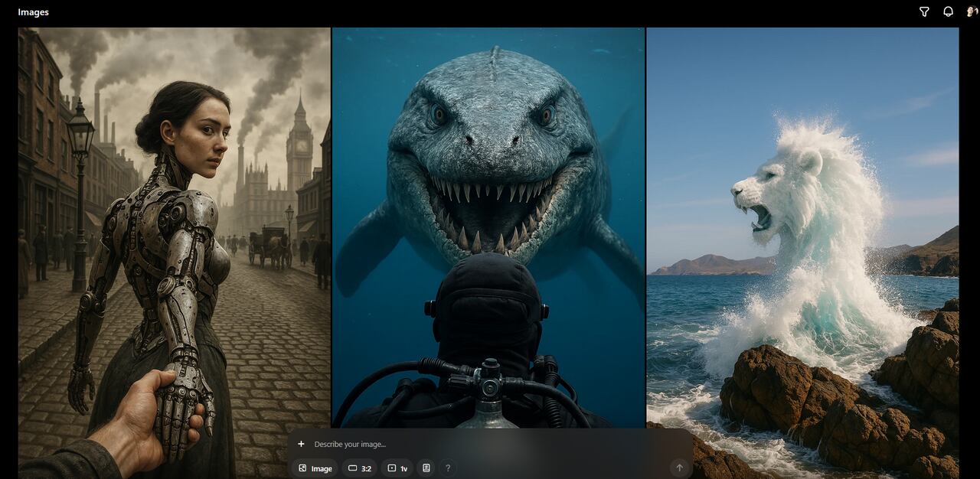This screenshot has height=479, width=980.
Task: Click the square icon beside 1v
Action: click(392, 468)
